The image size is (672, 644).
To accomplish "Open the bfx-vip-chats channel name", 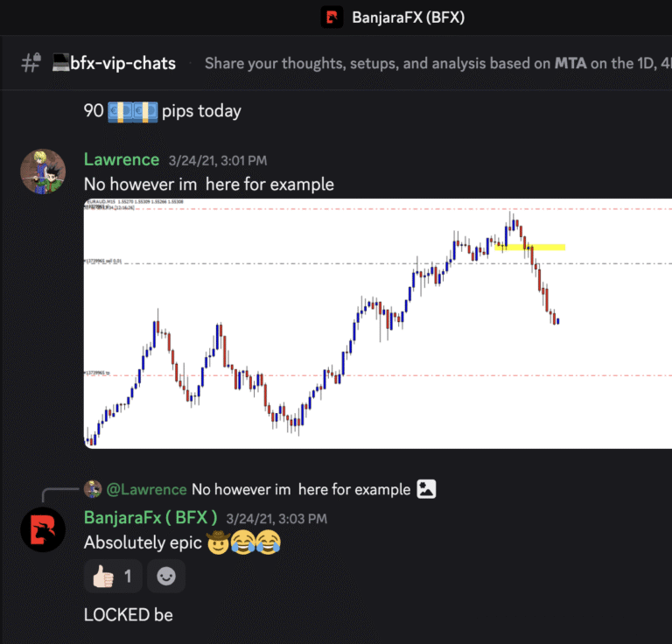I will click(x=123, y=63).
